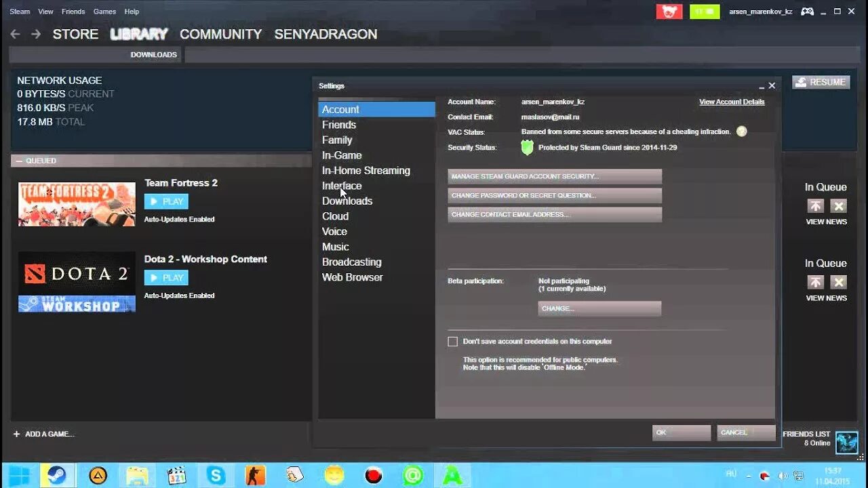The width and height of the screenshot is (868, 488).
Task: Select the Downloads sub-tab
Action: pyautogui.click(x=154, y=55)
